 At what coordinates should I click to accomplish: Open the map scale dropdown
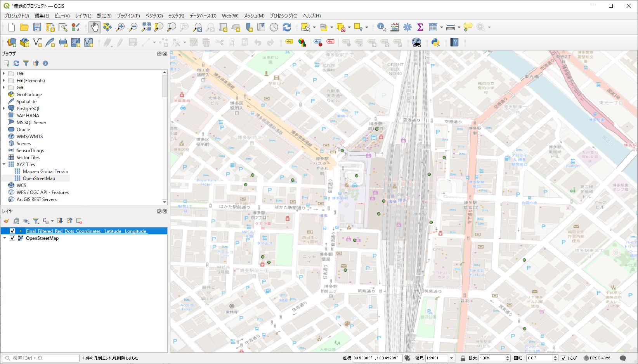point(451,358)
